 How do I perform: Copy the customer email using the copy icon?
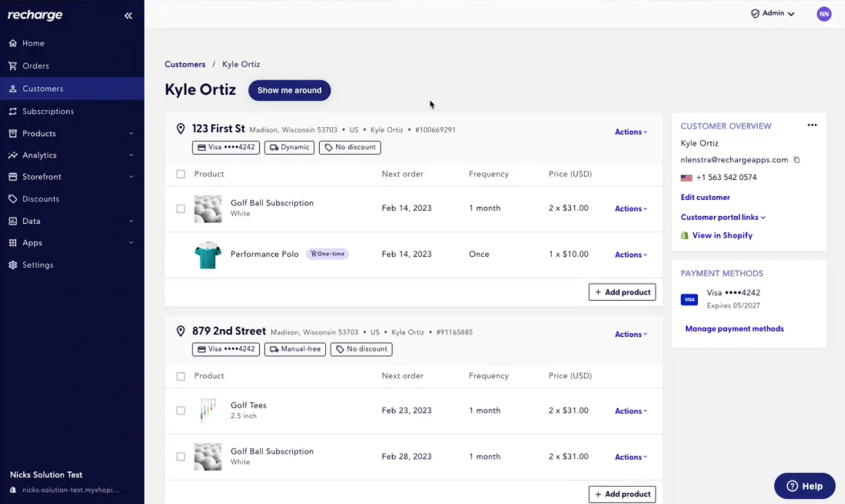click(x=797, y=160)
